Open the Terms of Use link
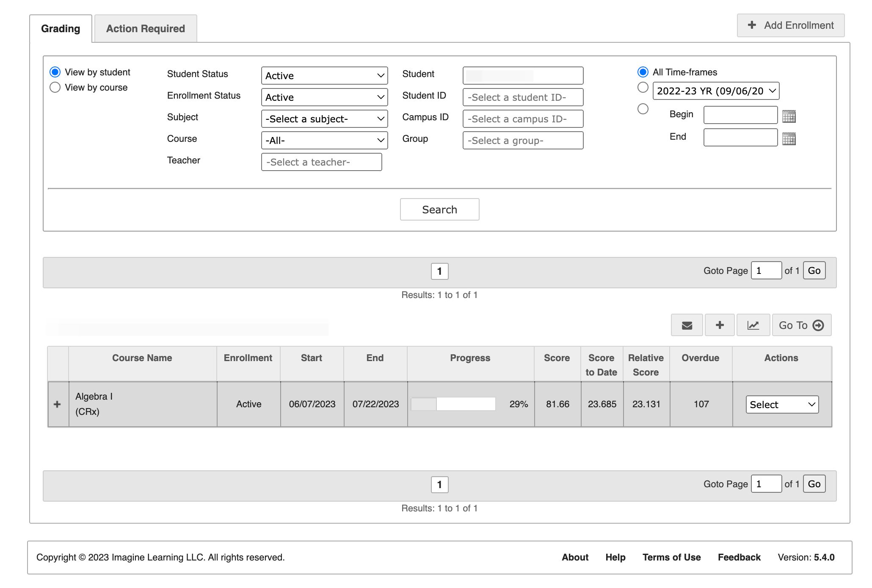The height and width of the screenshot is (588, 872). tap(671, 557)
